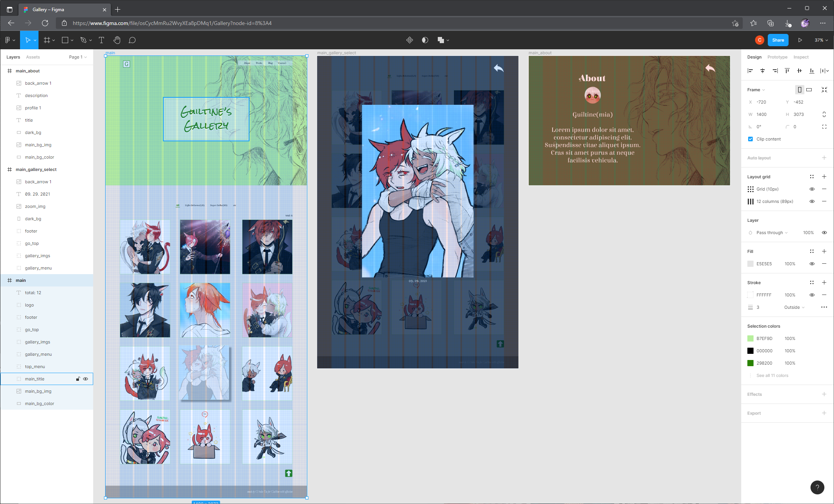Click the Pen tool icon
This screenshot has height=504, width=834.
tap(83, 40)
